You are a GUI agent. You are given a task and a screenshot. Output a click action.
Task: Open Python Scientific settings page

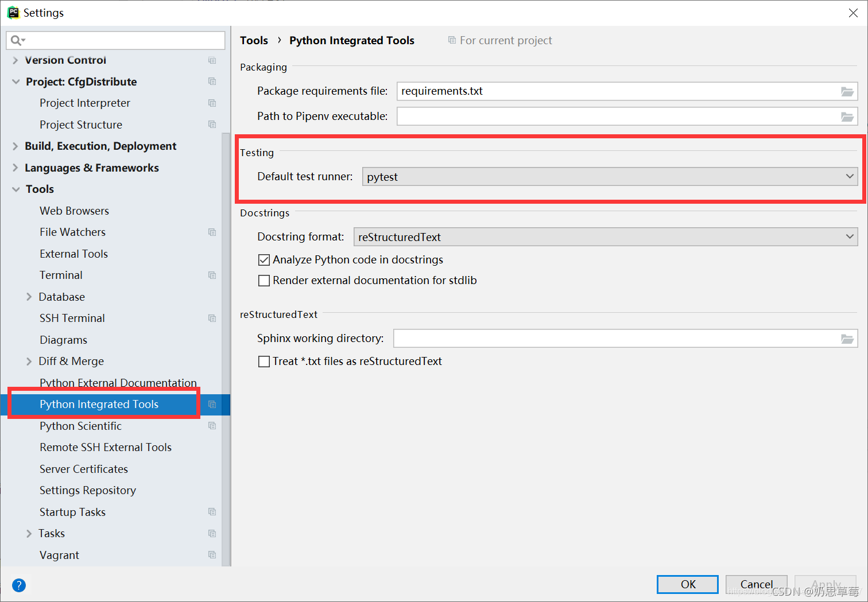tap(80, 426)
